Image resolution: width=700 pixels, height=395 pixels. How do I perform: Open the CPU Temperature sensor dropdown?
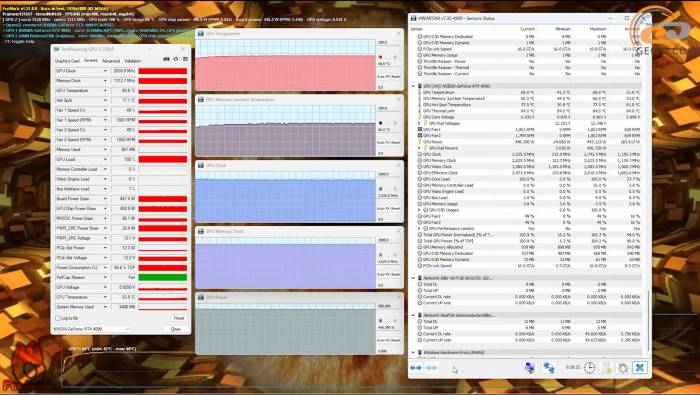[105, 297]
